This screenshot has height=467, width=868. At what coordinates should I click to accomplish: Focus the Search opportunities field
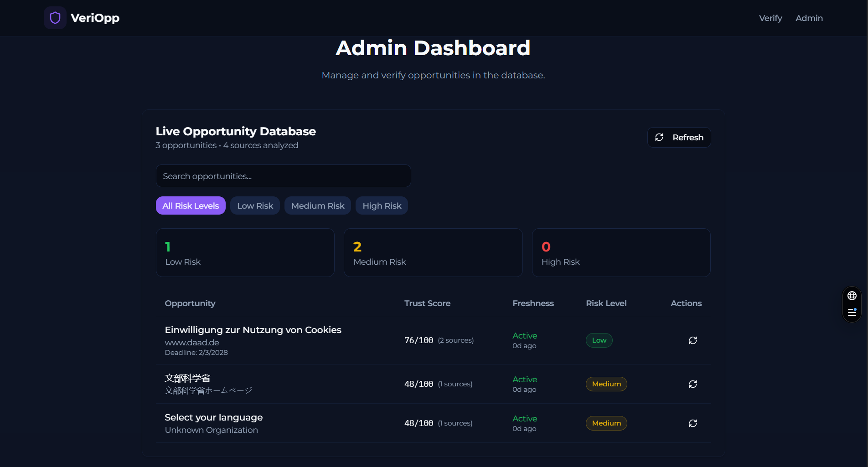283,176
